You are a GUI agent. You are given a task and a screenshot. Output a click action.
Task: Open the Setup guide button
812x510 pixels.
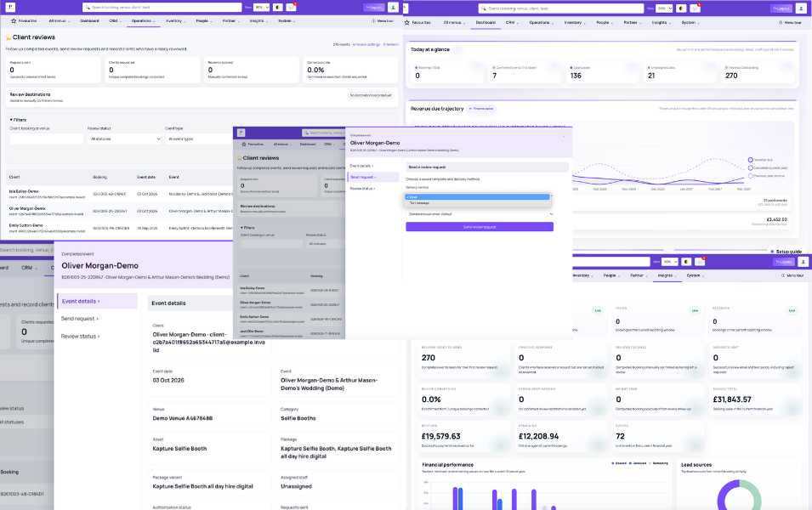tap(786, 252)
